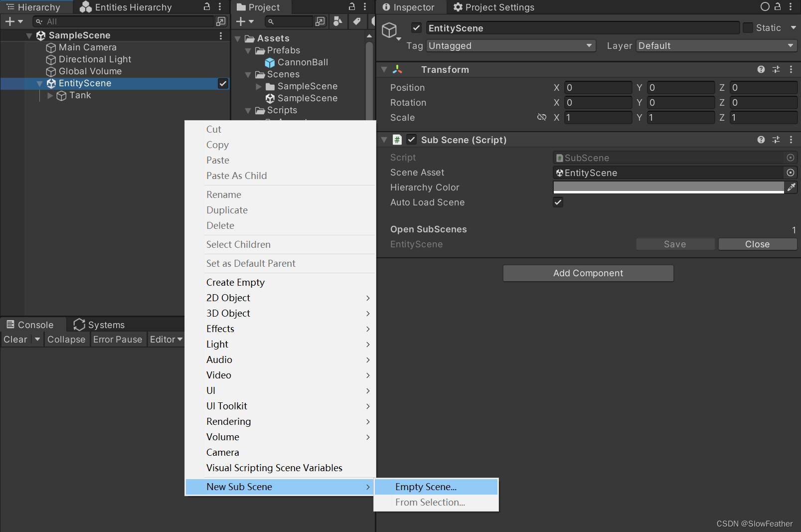
Task: Click the Scene Asset object picker
Action: pos(791,173)
